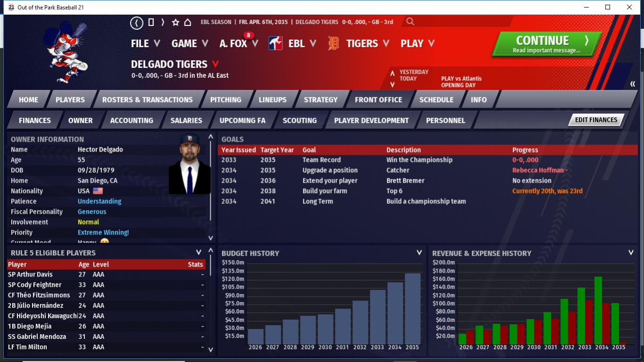The width and height of the screenshot is (644, 362).
Task: Open the PLAY menu
Action: 418,43
